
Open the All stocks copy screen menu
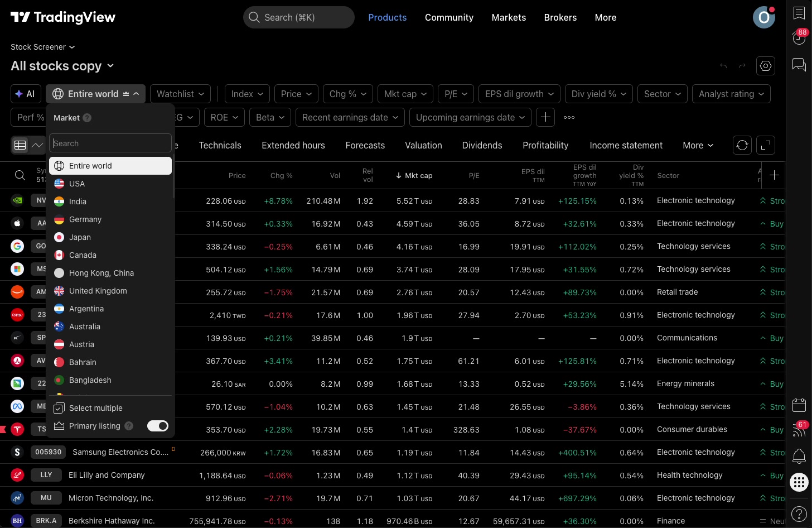point(62,66)
